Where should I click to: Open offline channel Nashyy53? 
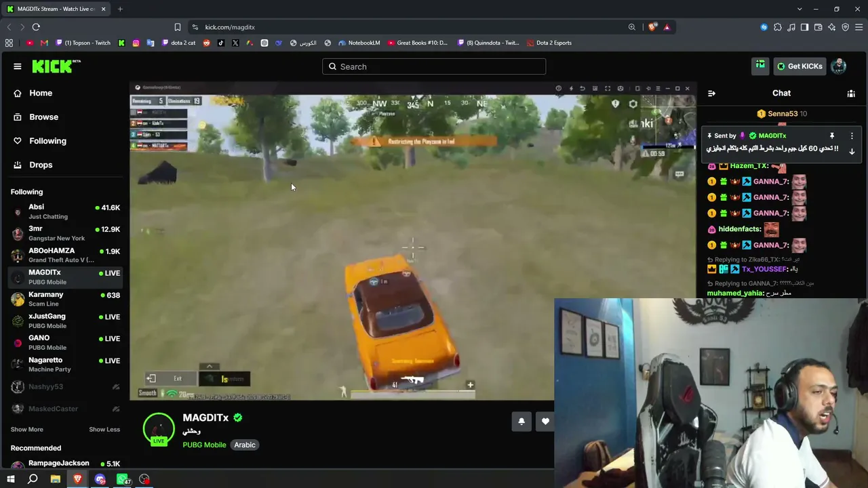click(65, 387)
